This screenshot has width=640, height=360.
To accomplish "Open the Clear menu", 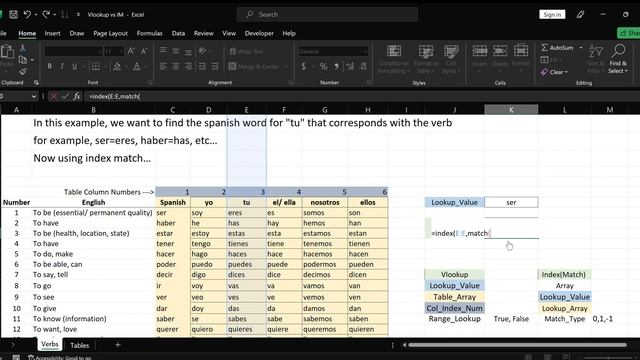I will (554, 72).
